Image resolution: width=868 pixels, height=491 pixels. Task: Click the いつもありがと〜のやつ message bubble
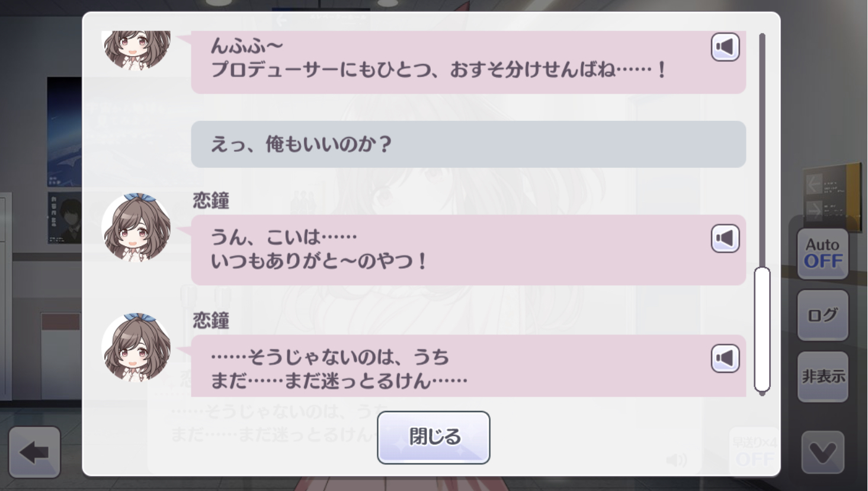point(468,250)
